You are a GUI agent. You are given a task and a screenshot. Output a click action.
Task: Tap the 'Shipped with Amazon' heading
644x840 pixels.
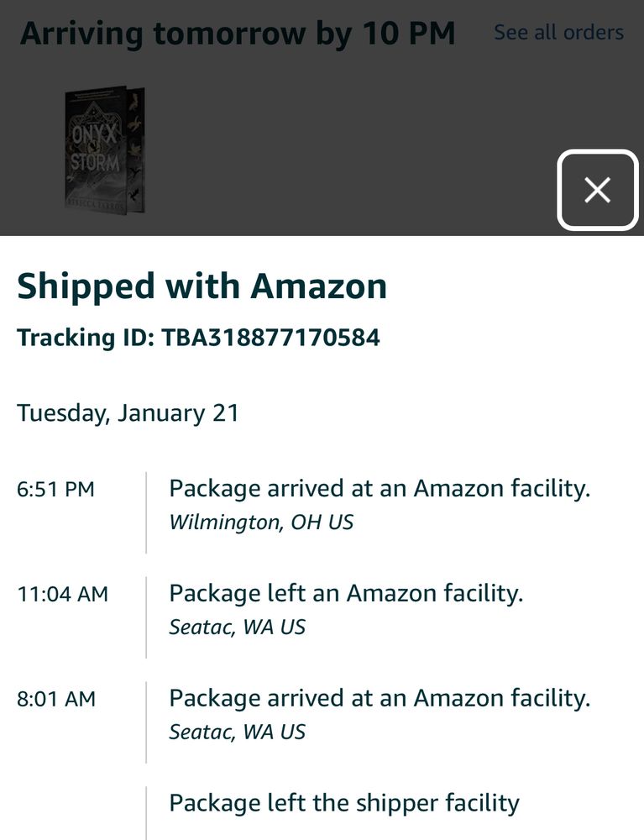point(202,286)
